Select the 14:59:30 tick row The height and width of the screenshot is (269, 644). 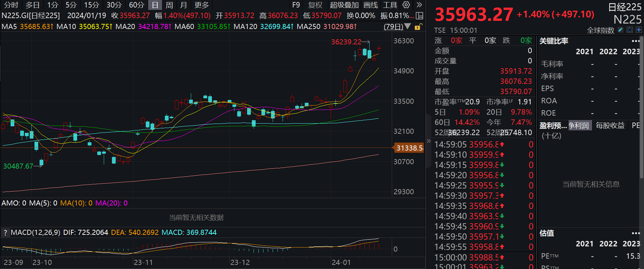click(484, 196)
